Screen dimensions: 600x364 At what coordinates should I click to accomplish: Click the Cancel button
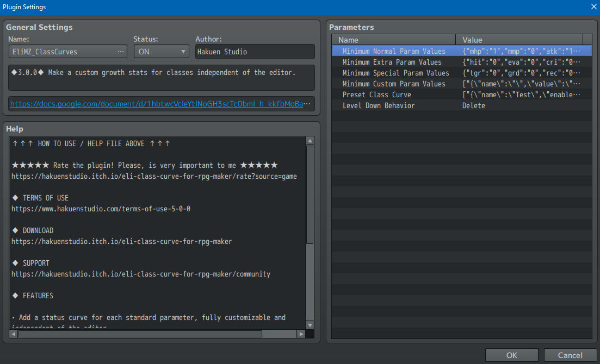[570, 355]
